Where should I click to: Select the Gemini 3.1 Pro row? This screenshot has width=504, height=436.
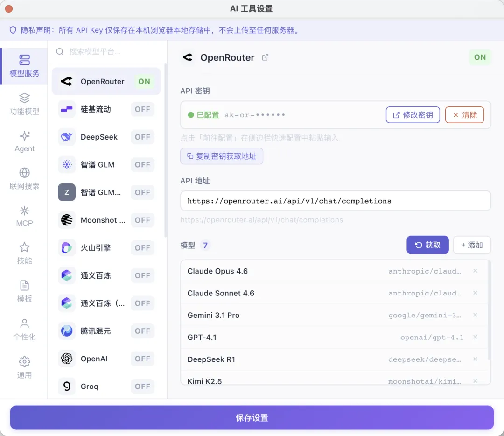[334, 315]
